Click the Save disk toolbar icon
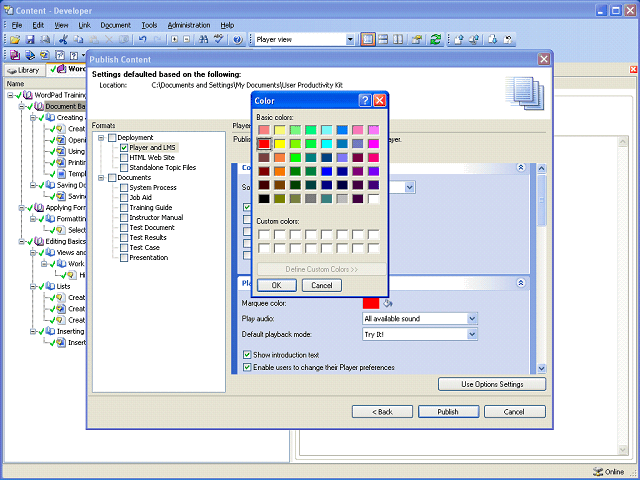The width and height of the screenshot is (640, 480). click(30, 40)
